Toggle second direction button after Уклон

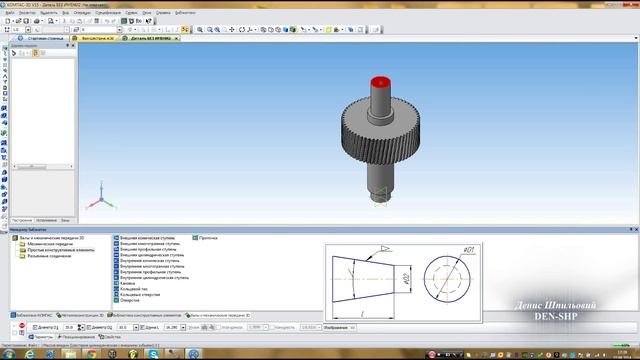(x=212, y=327)
